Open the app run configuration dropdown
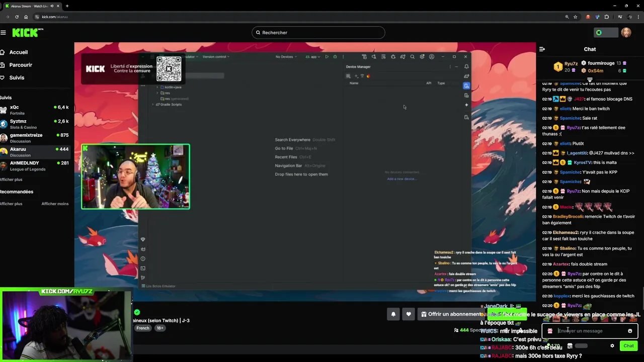The image size is (644, 362). pos(313,57)
